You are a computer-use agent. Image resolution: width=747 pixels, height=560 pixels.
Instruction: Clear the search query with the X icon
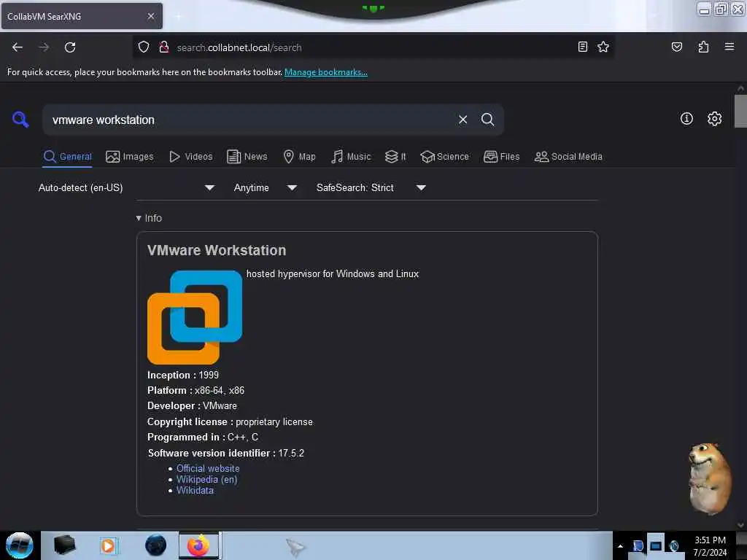[462, 120]
